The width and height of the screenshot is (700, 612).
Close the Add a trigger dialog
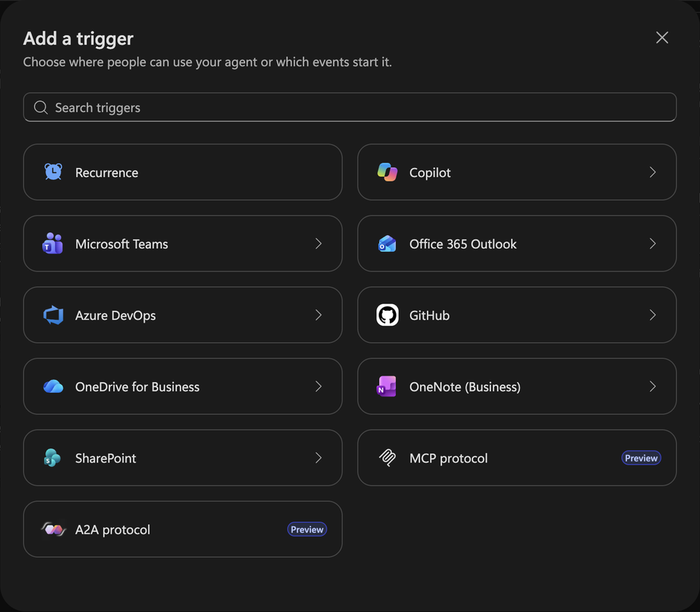tap(662, 37)
